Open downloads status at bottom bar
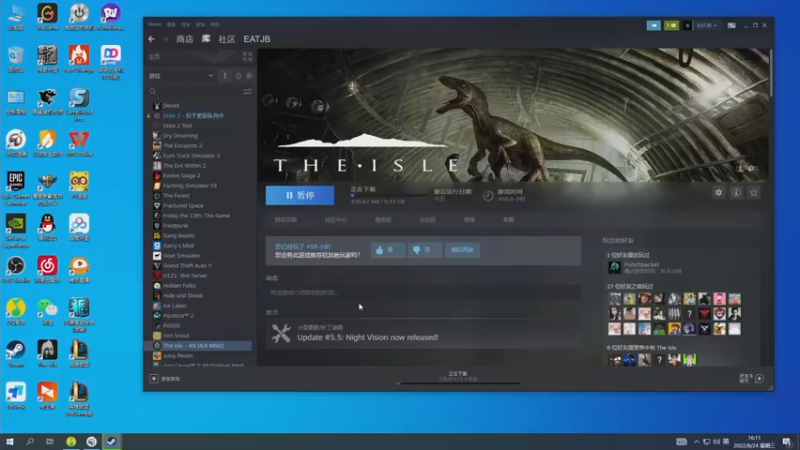 tap(458, 377)
